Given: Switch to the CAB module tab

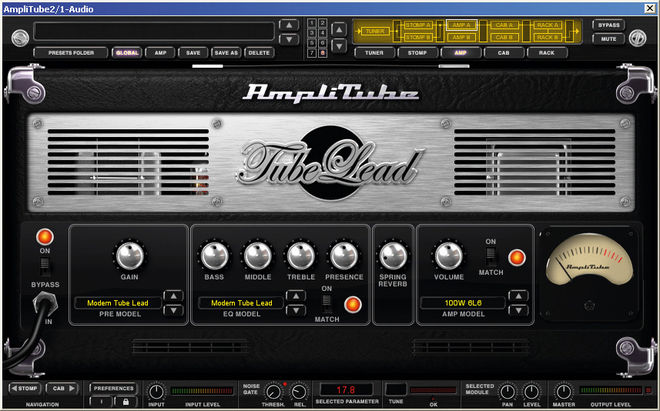Looking at the screenshot, I should coord(504,53).
